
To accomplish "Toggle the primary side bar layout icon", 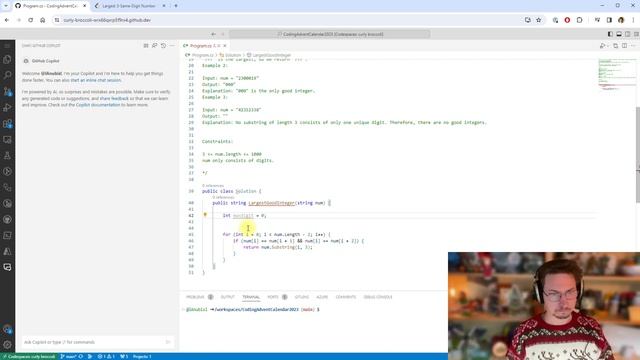I will pos(610,34).
